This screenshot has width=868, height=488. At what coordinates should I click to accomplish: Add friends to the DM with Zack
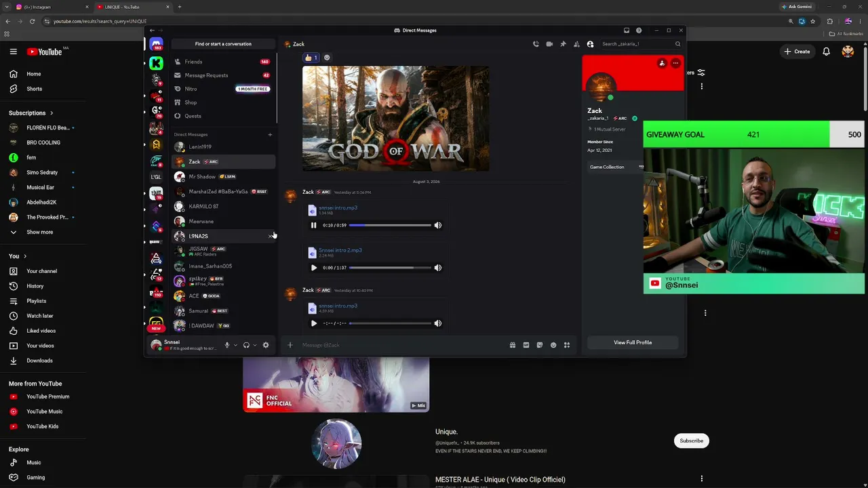(x=576, y=44)
